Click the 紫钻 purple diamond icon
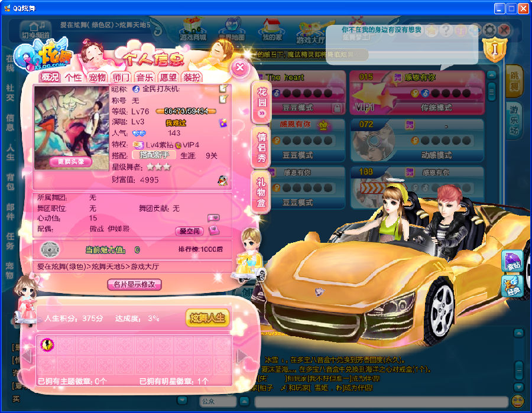 (512, 261)
